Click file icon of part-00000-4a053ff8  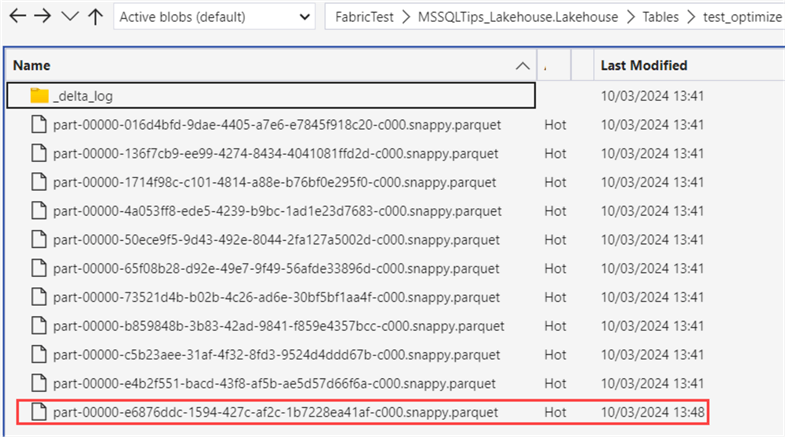click(x=39, y=210)
